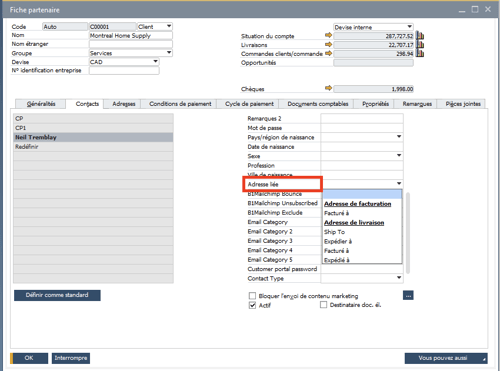Image resolution: width=500 pixels, height=371 pixels.
Task: Click the Adresse de livraison heading
Action: [x=354, y=223]
